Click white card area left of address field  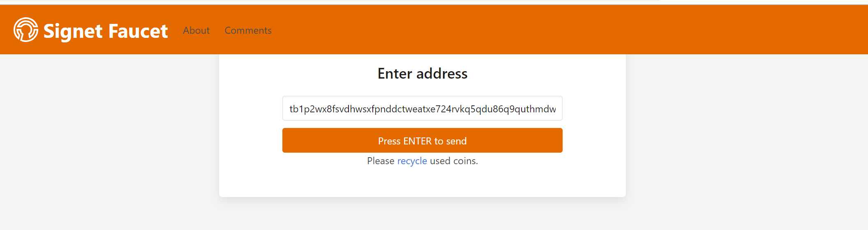[x=251, y=109]
